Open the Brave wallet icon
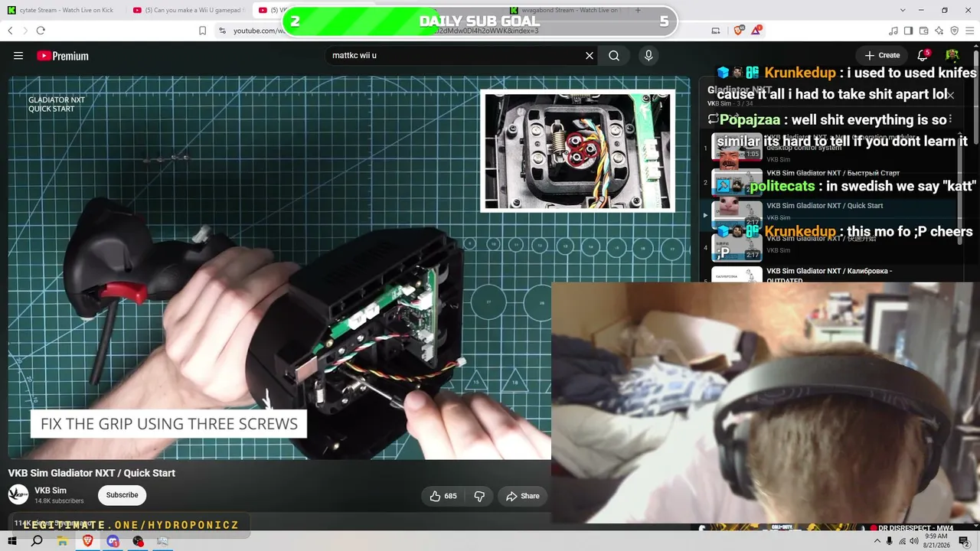This screenshot has height=551, width=980. (924, 31)
